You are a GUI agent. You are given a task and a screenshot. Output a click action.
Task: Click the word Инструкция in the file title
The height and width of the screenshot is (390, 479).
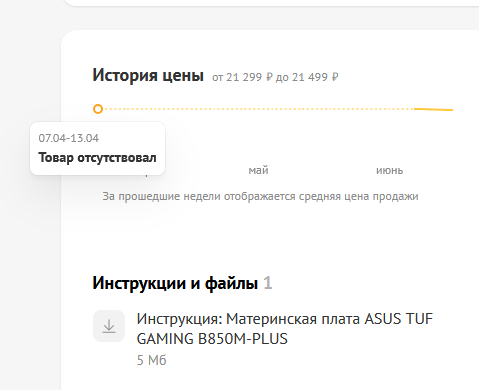point(180,319)
